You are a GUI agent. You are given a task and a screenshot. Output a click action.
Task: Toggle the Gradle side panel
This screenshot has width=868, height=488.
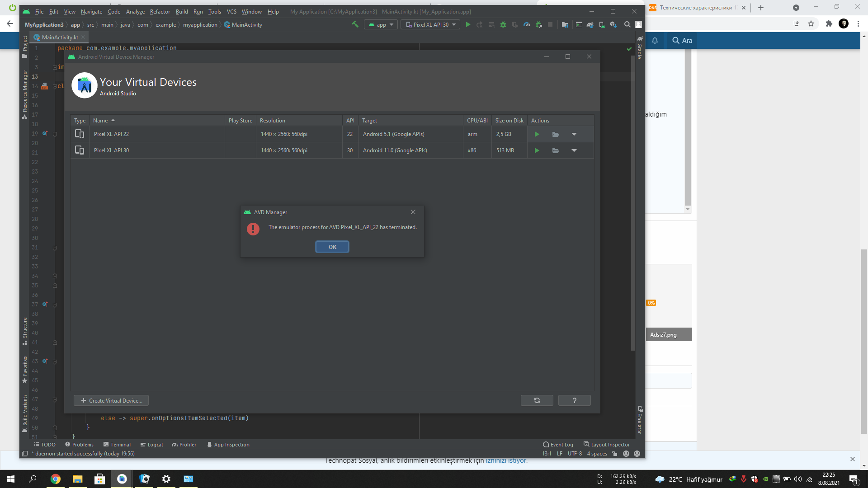click(x=640, y=47)
